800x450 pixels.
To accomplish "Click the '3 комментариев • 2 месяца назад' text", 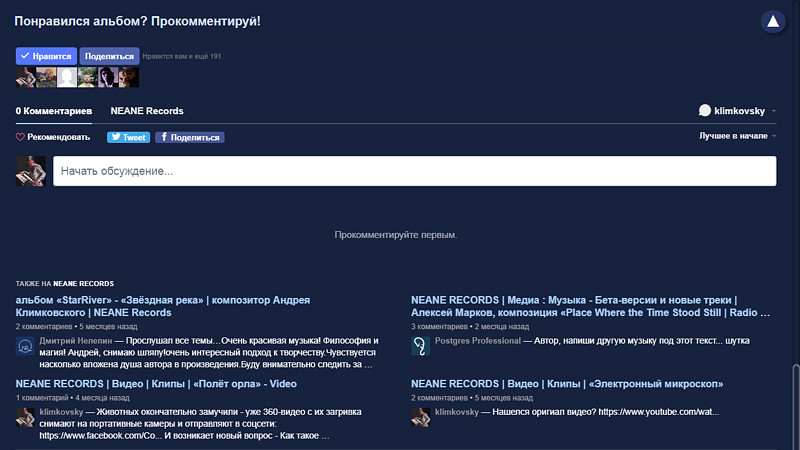I will click(x=470, y=327).
